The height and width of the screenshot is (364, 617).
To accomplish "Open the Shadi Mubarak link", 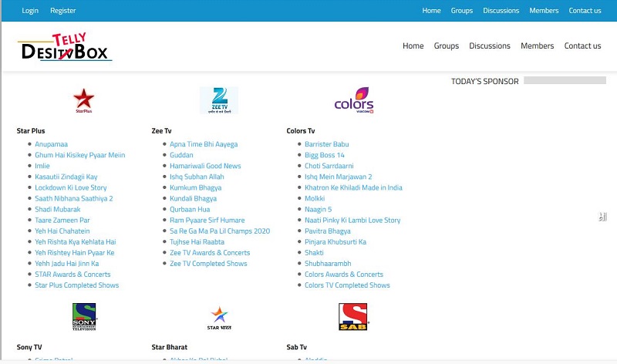I will [x=57, y=209].
